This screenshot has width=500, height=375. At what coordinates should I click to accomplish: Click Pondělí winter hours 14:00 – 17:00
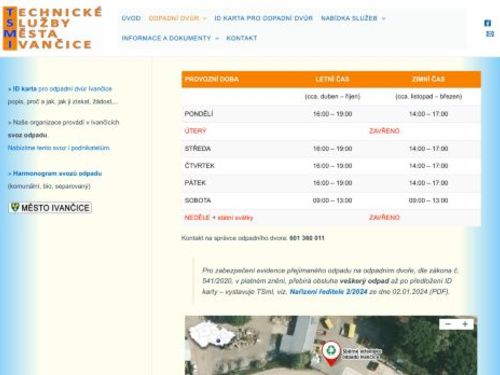point(428,114)
